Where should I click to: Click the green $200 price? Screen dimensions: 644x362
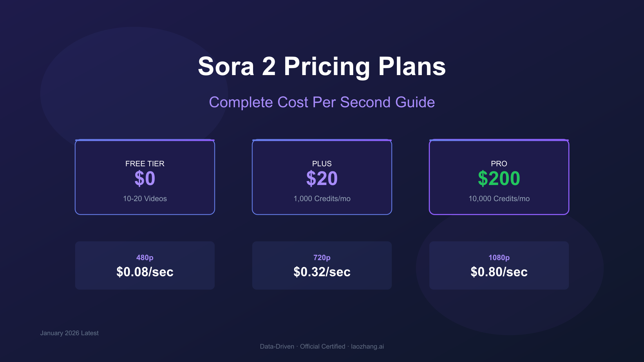(x=499, y=179)
